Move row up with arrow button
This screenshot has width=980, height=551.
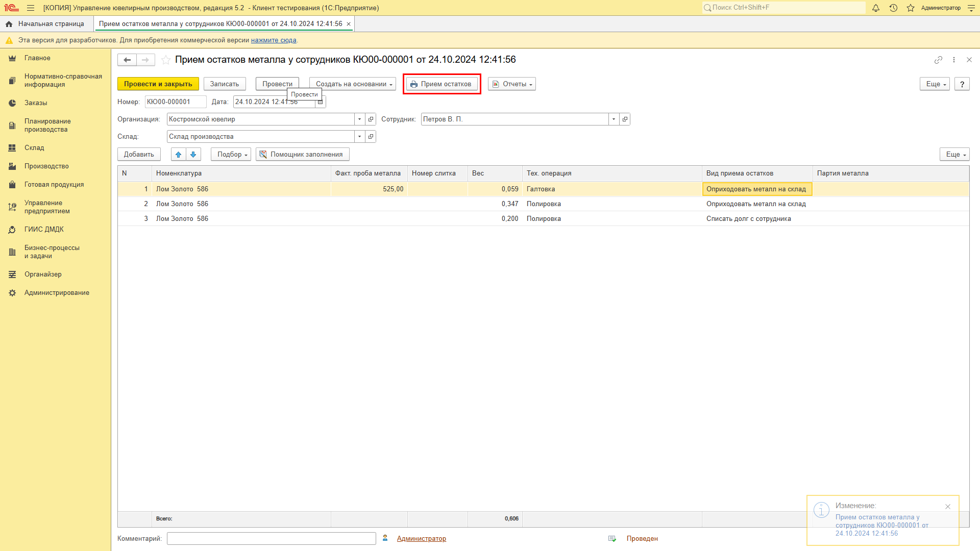pyautogui.click(x=179, y=155)
